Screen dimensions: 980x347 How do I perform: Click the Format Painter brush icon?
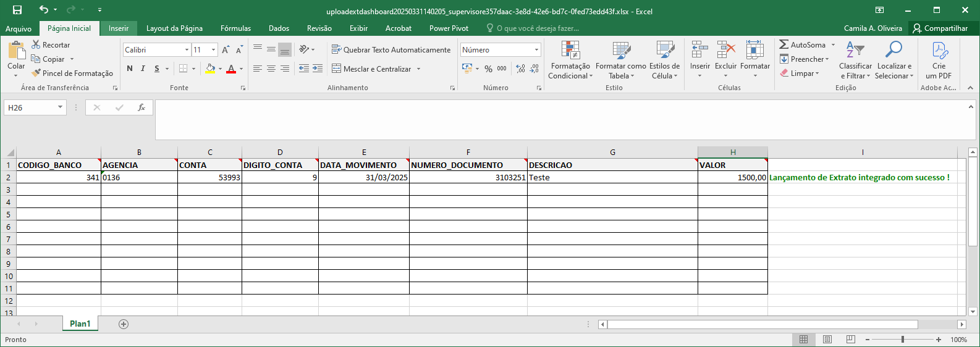click(36, 73)
